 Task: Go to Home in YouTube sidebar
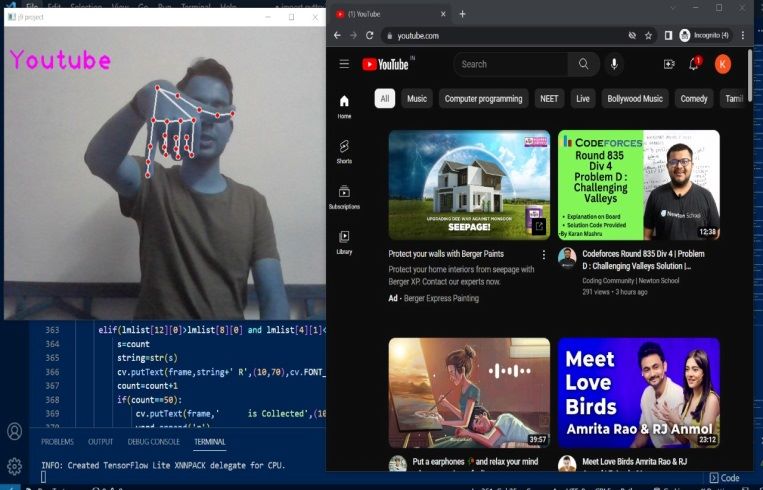tap(344, 107)
